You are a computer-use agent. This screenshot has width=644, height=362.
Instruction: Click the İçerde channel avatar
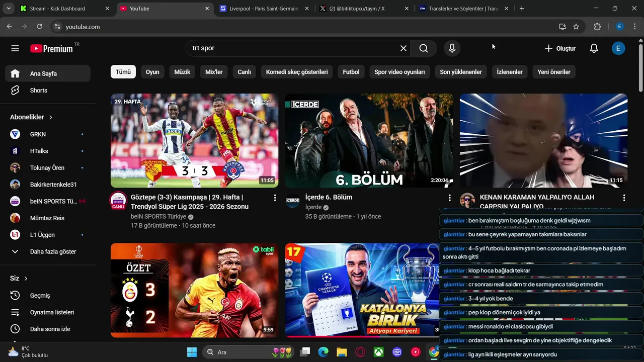coord(293,201)
